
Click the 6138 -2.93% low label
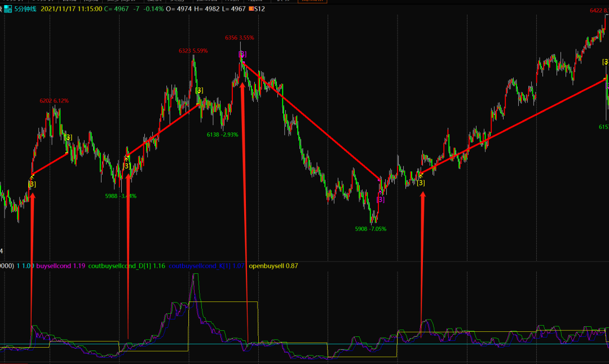(222, 135)
